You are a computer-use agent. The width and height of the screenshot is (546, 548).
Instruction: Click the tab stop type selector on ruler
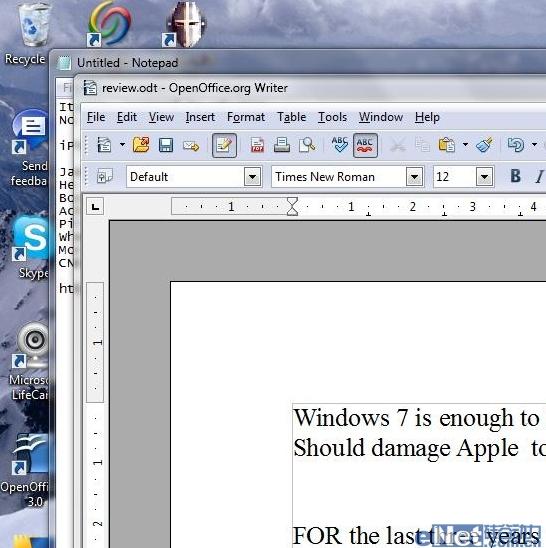(95, 207)
